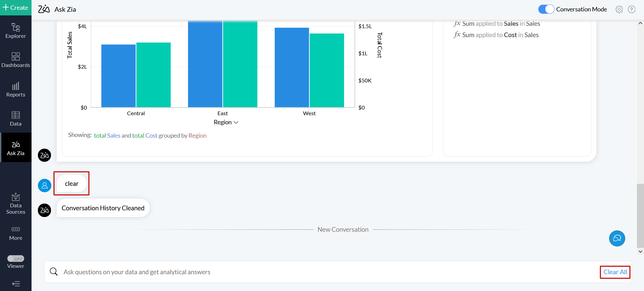Image resolution: width=644 pixels, height=291 pixels.
Task: Turn on the Viewer toggle
Action: pyautogui.click(x=16, y=259)
